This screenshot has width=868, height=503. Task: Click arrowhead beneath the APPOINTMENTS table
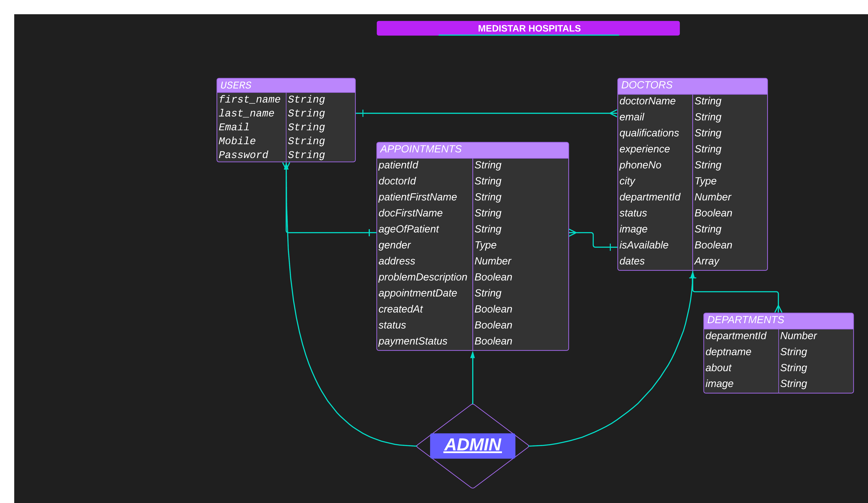tap(472, 355)
